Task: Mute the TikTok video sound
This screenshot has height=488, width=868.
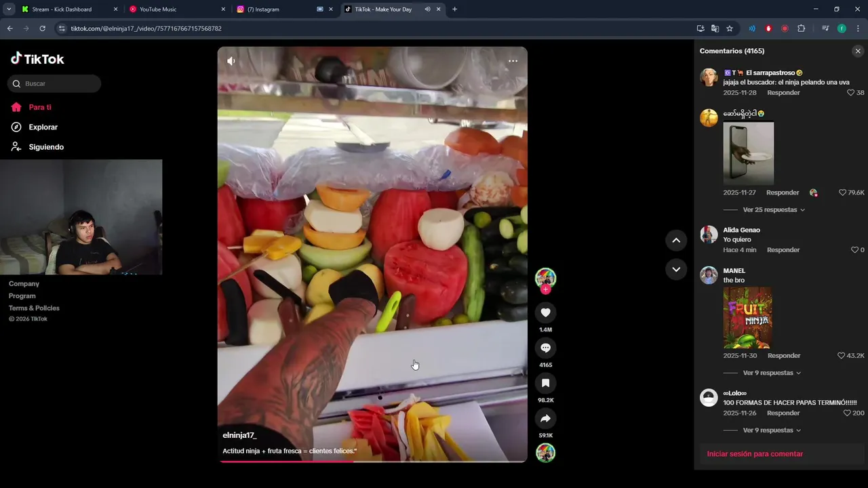Action: (231, 61)
